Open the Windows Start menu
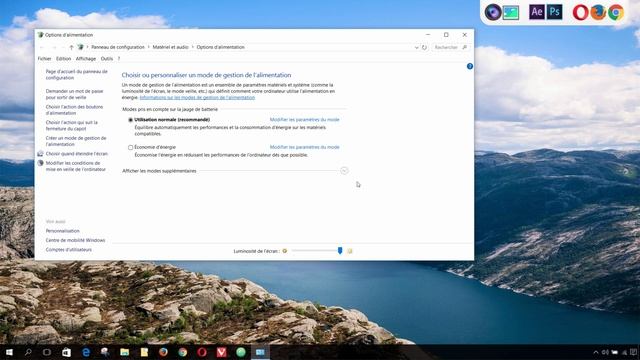 coord(9,352)
